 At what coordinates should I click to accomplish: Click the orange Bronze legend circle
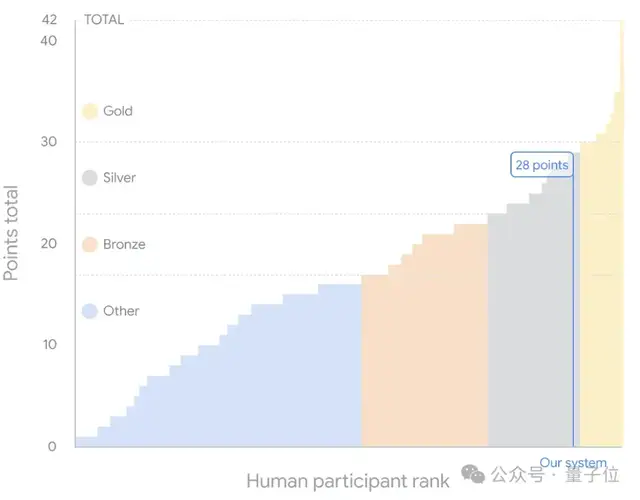click(90, 244)
